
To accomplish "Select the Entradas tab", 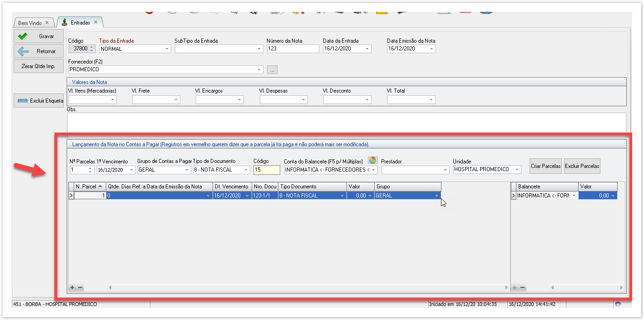I will point(80,23).
